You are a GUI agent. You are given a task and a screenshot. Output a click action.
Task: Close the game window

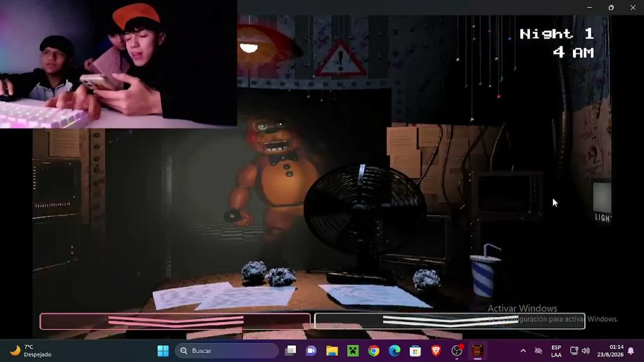click(x=633, y=8)
